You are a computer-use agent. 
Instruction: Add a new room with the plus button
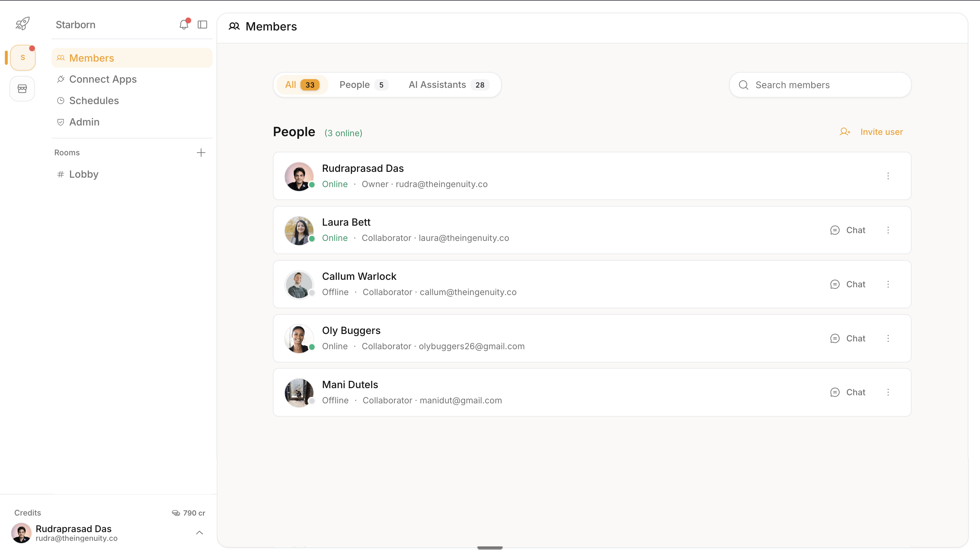point(201,152)
